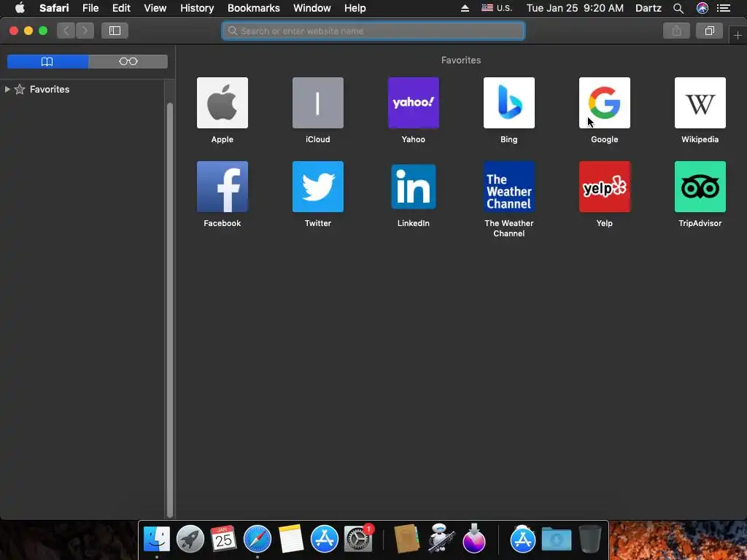Go forward with the toolbar forward arrow
Viewport: 747px width, 560px height.
pyautogui.click(x=85, y=31)
